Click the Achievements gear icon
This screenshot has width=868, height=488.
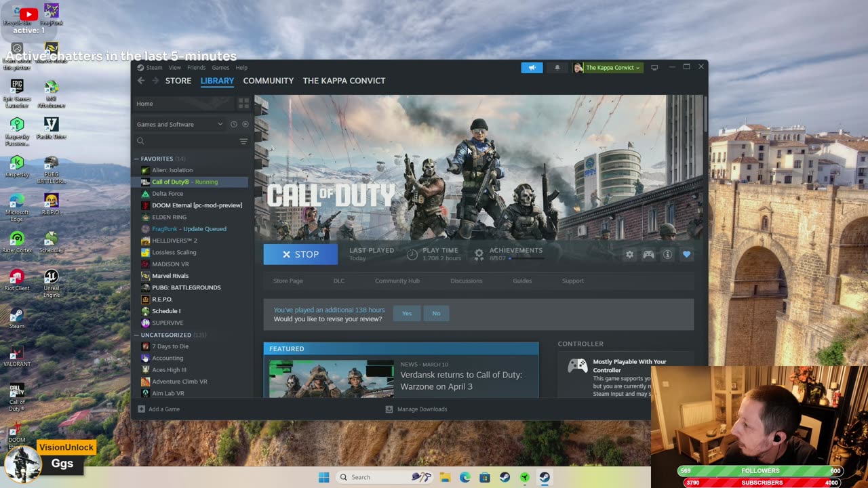[479, 254]
